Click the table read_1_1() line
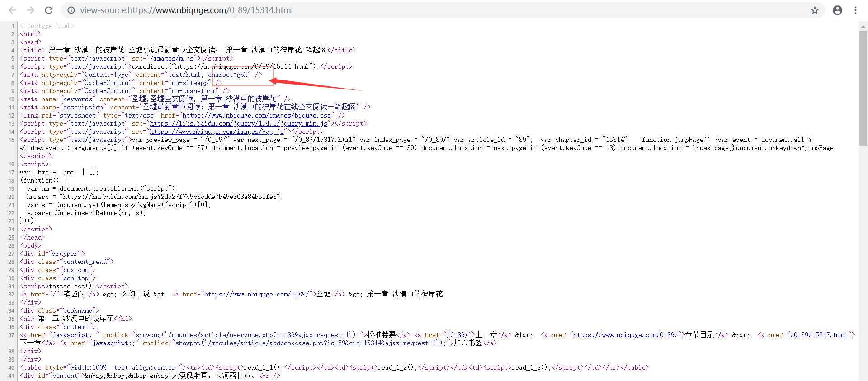 pos(334,367)
